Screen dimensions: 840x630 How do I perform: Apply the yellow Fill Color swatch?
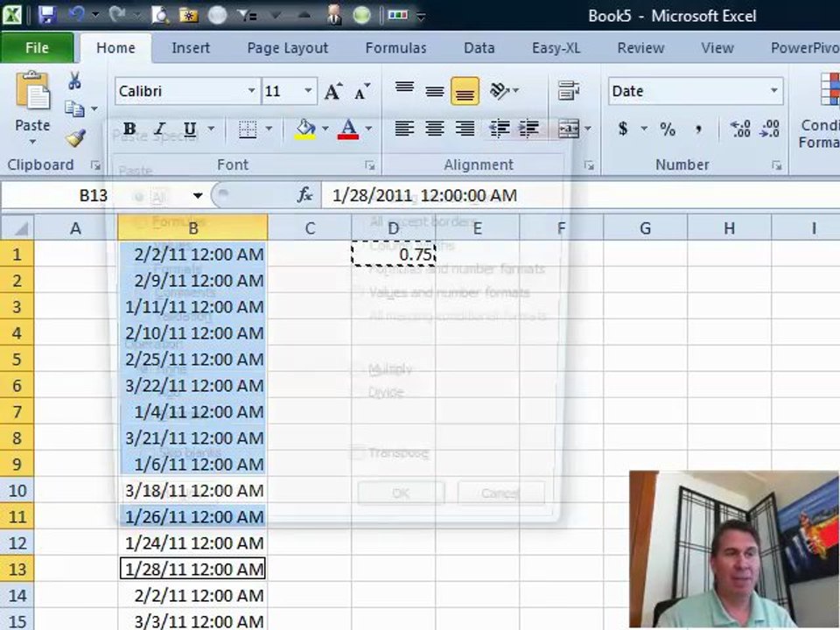click(304, 129)
